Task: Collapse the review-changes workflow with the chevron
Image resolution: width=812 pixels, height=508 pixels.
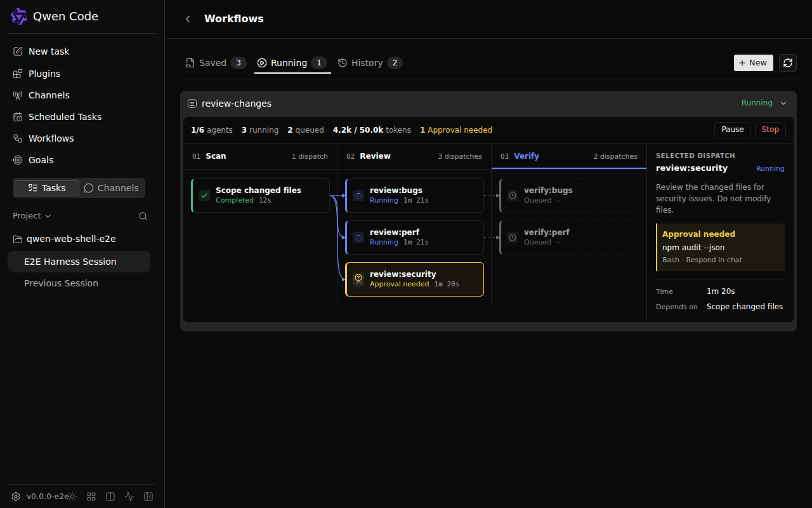Action: (783, 104)
